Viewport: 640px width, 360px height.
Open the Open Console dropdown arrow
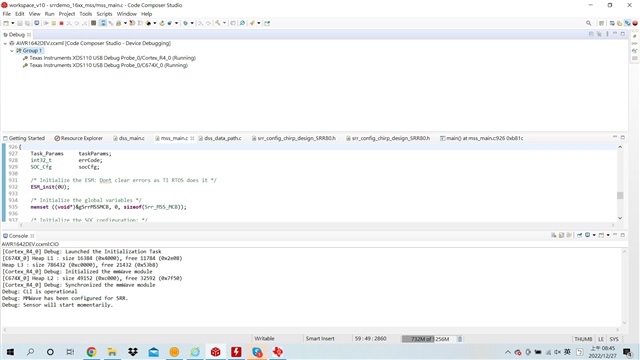point(608,236)
